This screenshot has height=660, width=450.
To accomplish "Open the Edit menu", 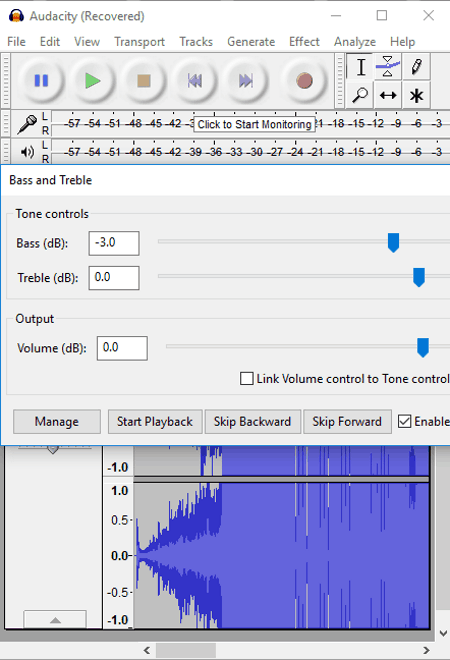I will pos(50,42).
